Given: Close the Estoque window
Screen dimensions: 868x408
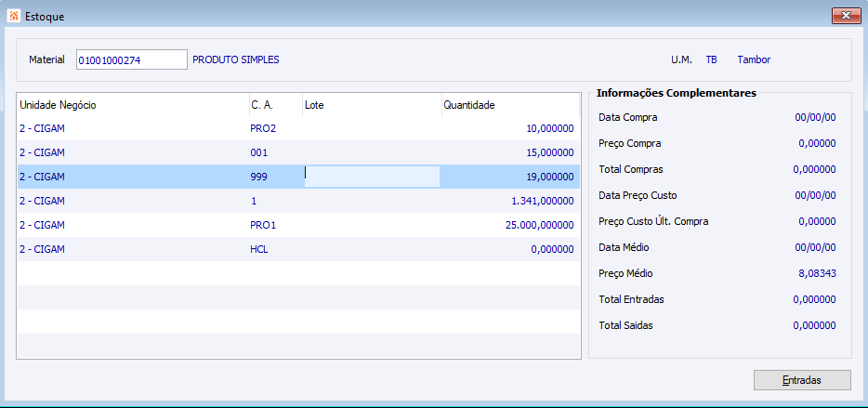Looking at the screenshot, I should click(846, 17).
